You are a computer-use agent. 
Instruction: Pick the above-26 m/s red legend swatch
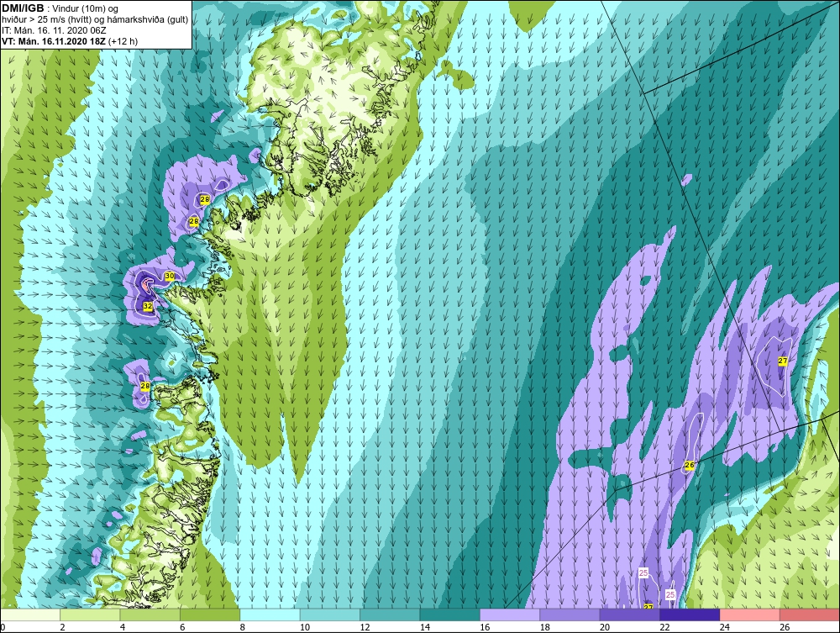point(810,615)
